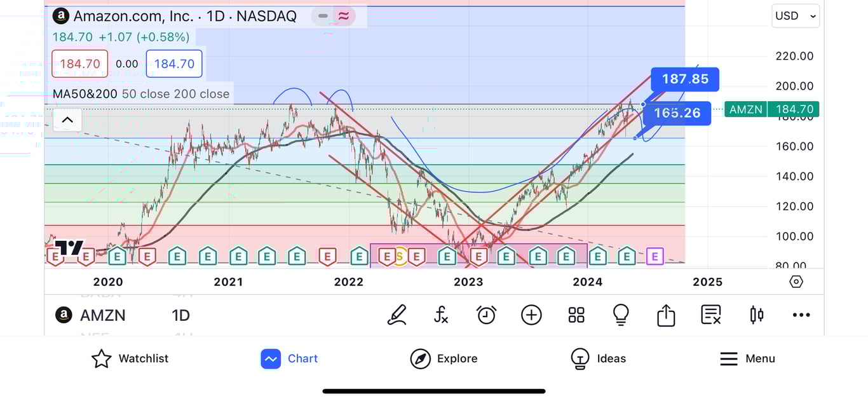Tap the 2025 time axis label

707,282
